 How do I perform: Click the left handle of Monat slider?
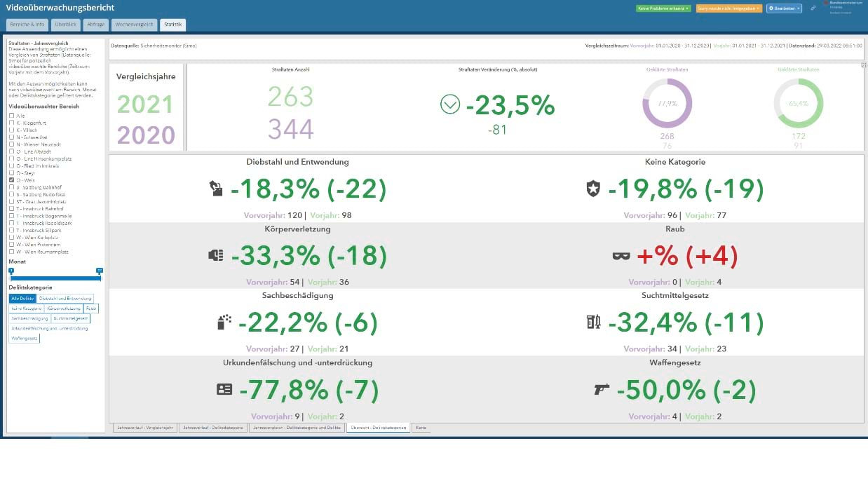(11, 271)
